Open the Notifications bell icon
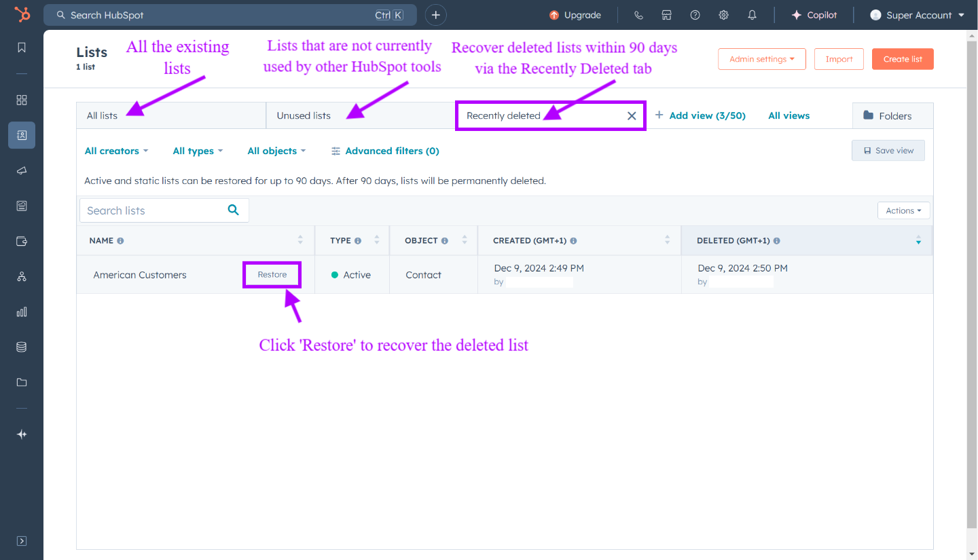The image size is (978, 560). tap(752, 15)
